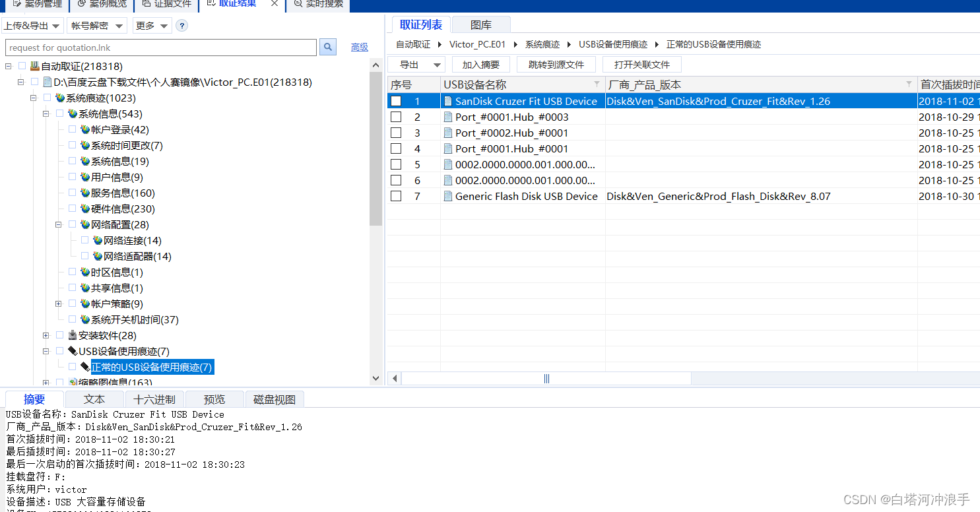Open the 磁盘视图 tab in the bottom panel
The image size is (980, 512).
click(275, 399)
